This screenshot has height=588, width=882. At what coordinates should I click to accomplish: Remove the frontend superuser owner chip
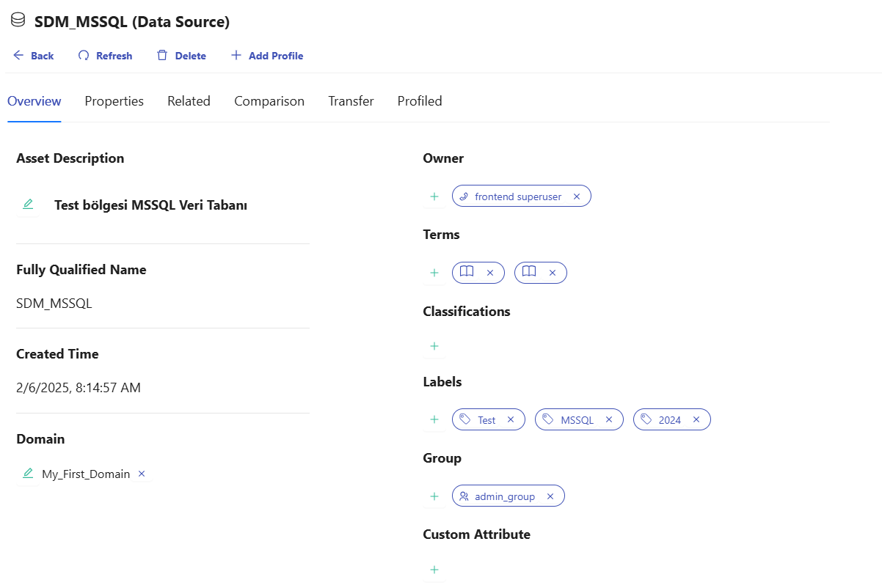[x=577, y=196]
